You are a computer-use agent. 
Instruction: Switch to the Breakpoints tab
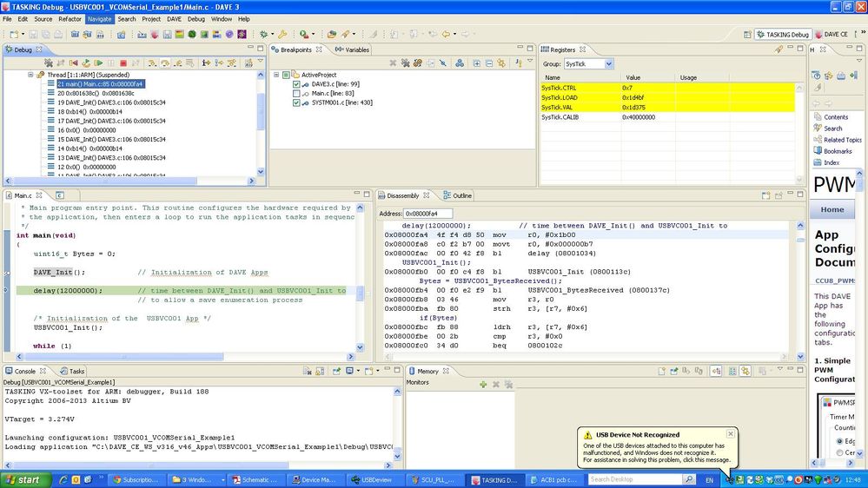(x=296, y=49)
